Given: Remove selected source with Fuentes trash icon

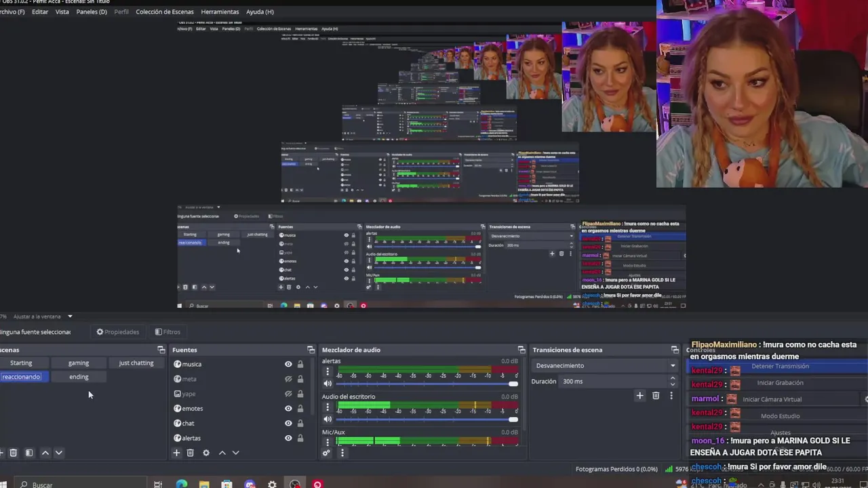Looking at the screenshot, I should [x=191, y=453].
